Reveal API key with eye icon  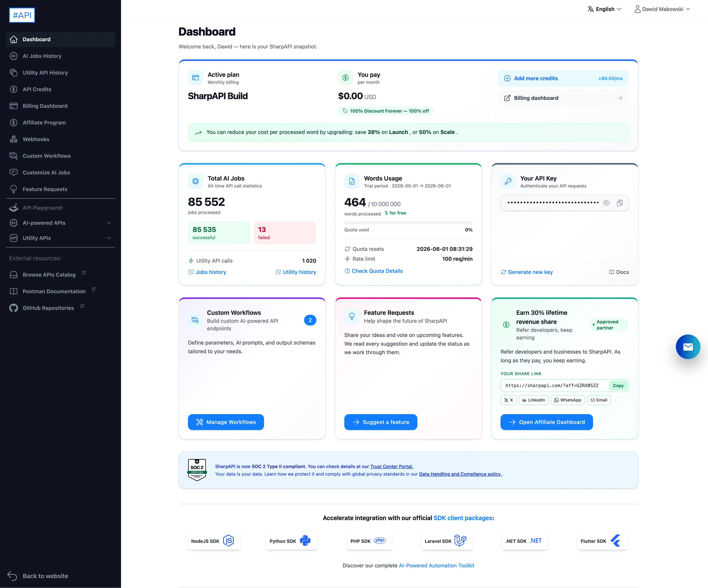point(606,203)
